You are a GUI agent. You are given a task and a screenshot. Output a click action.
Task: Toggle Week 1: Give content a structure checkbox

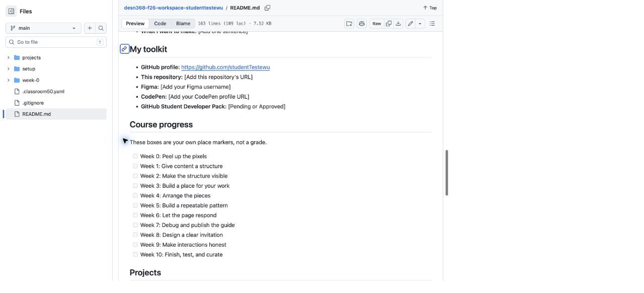point(135,166)
